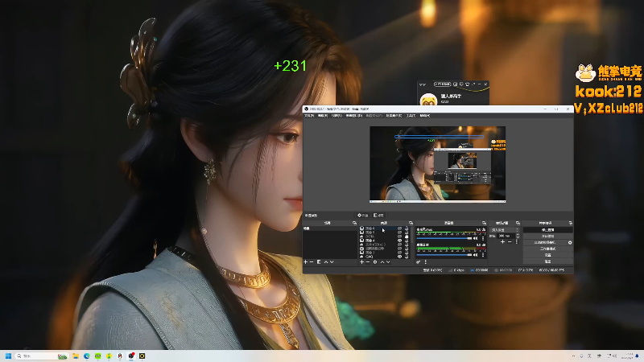The image size is (644, 362).
Task: Add a new scene with the plus icon
Action: pos(306,262)
